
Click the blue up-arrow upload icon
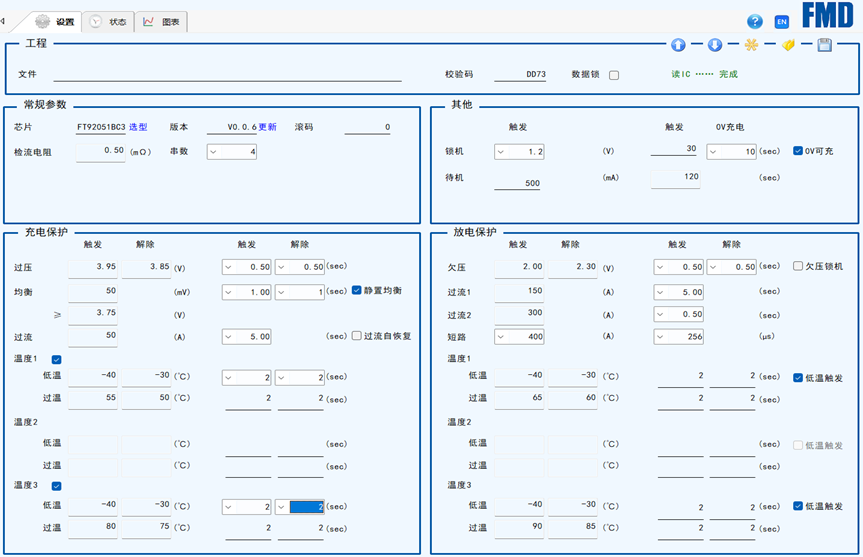click(x=678, y=45)
